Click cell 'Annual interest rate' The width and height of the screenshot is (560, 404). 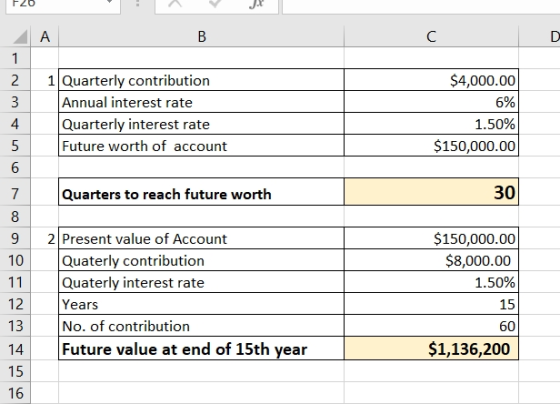(201, 102)
